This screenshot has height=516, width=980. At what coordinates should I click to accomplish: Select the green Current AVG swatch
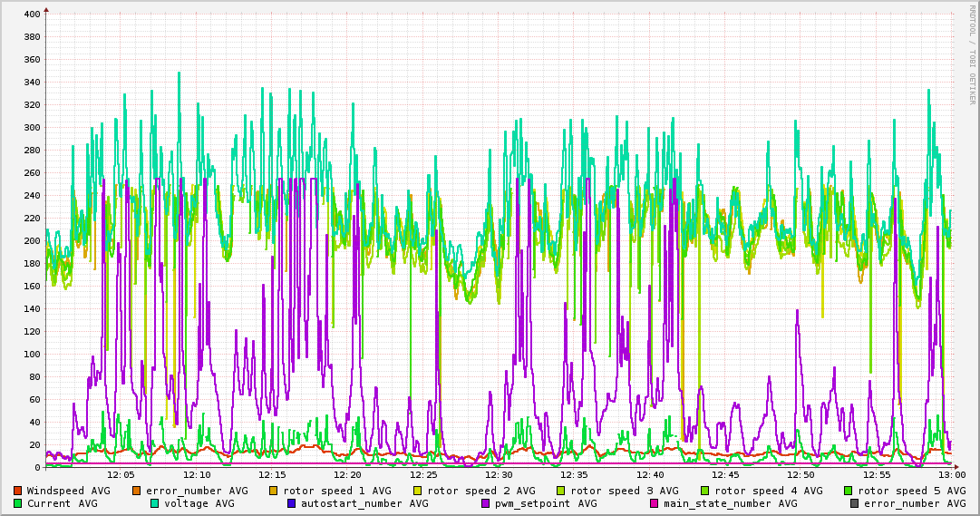pyautogui.click(x=17, y=503)
